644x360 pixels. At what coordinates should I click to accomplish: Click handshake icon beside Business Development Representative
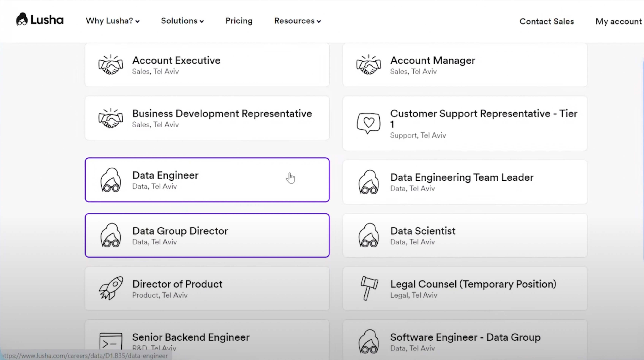click(x=111, y=118)
